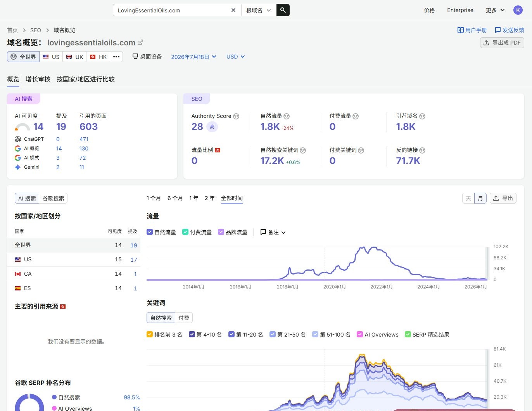Toggle 自然流量 checkbox
The height and width of the screenshot is (411, 532).
(x=150, y=232)
